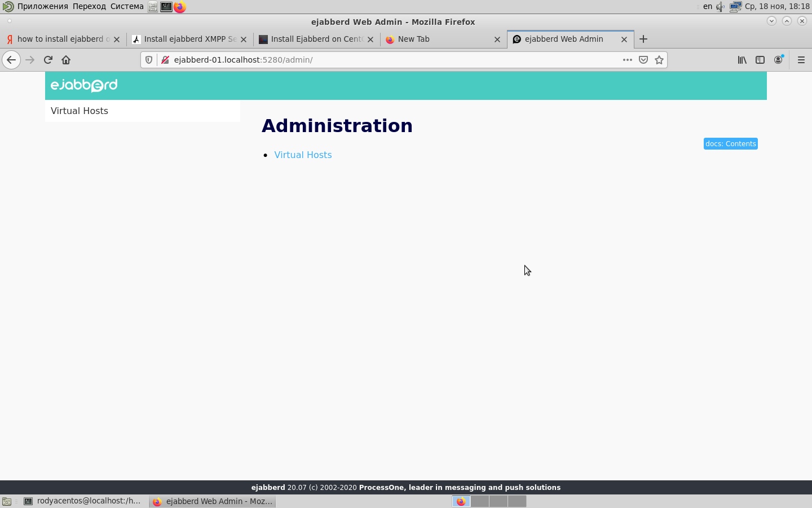Click the volume speaker icon
812x508 pixels.
721,7
